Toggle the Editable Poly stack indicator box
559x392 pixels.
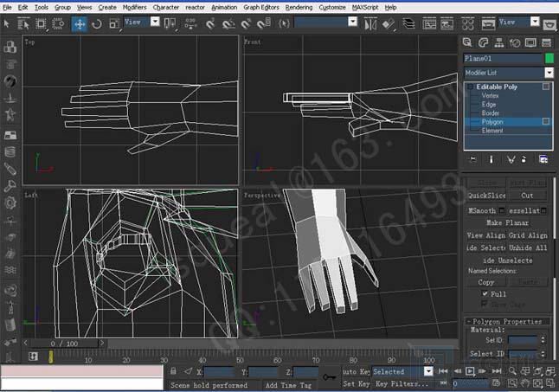tap(546, 87)
